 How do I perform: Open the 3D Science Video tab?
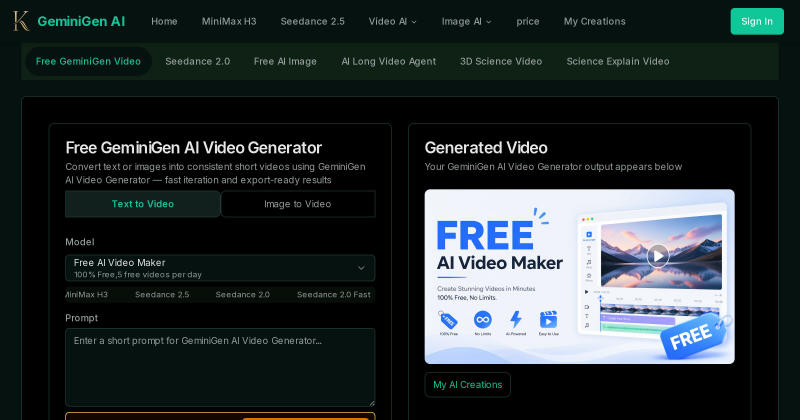[x=501, y=61]
